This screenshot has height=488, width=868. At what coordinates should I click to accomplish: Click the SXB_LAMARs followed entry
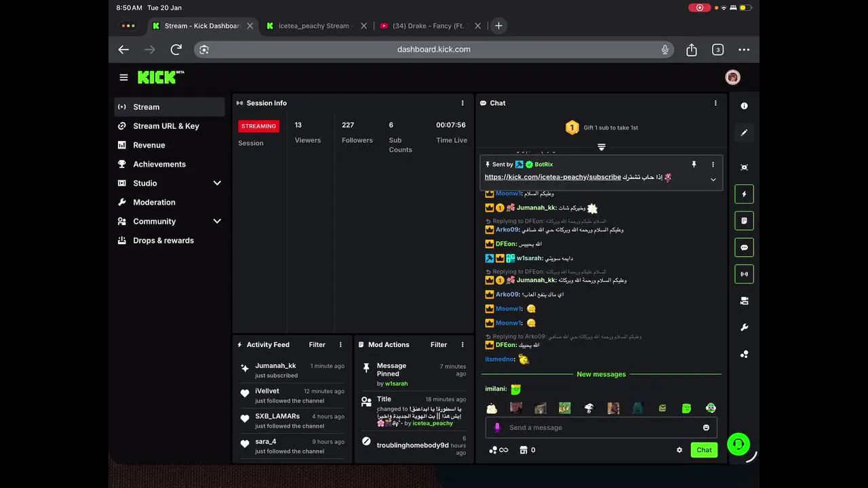pyautogui.click(x=292, y=421)
